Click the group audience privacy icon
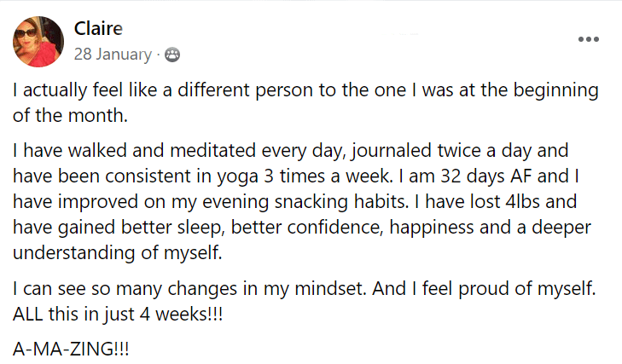The image size is (622, 364). pos(171,55)
